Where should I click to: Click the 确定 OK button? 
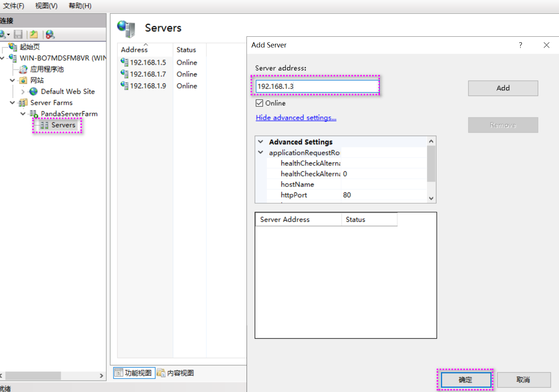(x=465, y=380)
